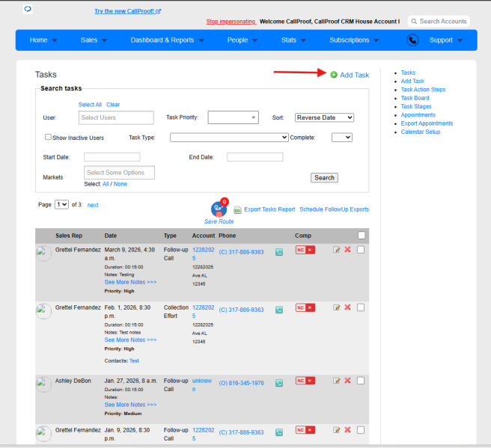Screen dimensions: 491x448
Task: Click the Search button
Action: [x=324, y=178]
